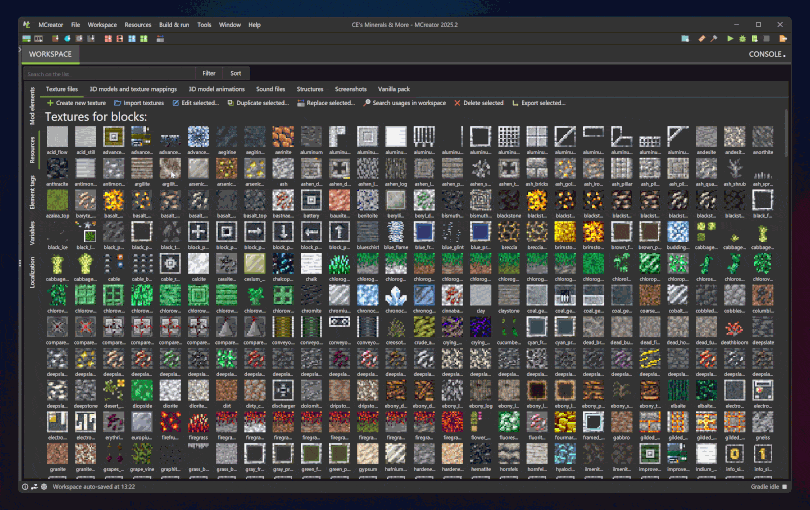Click the Gradle idle status indicator
810x510 pixels.
[x=769, y=487]
